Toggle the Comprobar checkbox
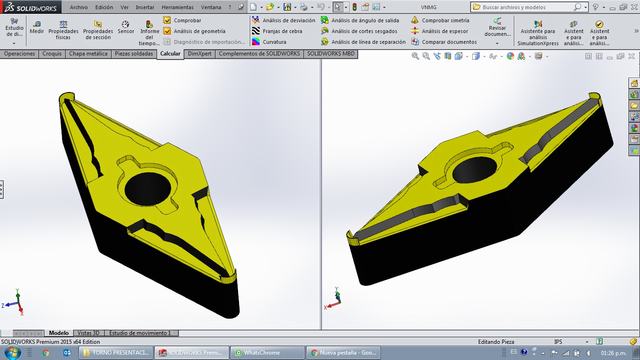This screenshot has width=640, height=360. (x=167, y=20)
